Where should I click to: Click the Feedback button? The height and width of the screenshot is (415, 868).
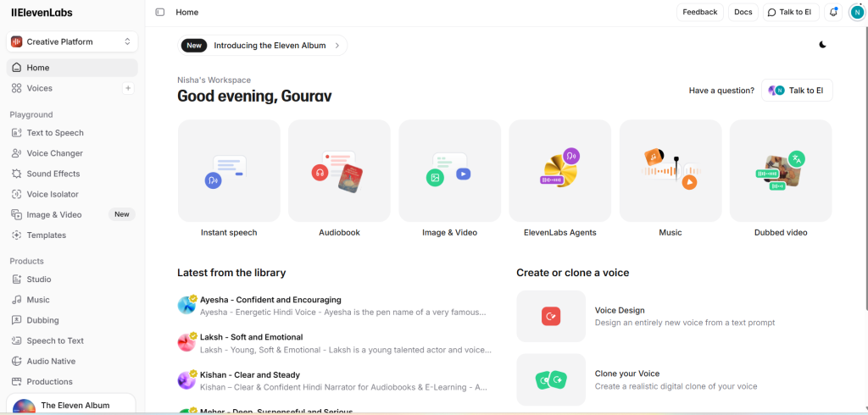point(699,12)
